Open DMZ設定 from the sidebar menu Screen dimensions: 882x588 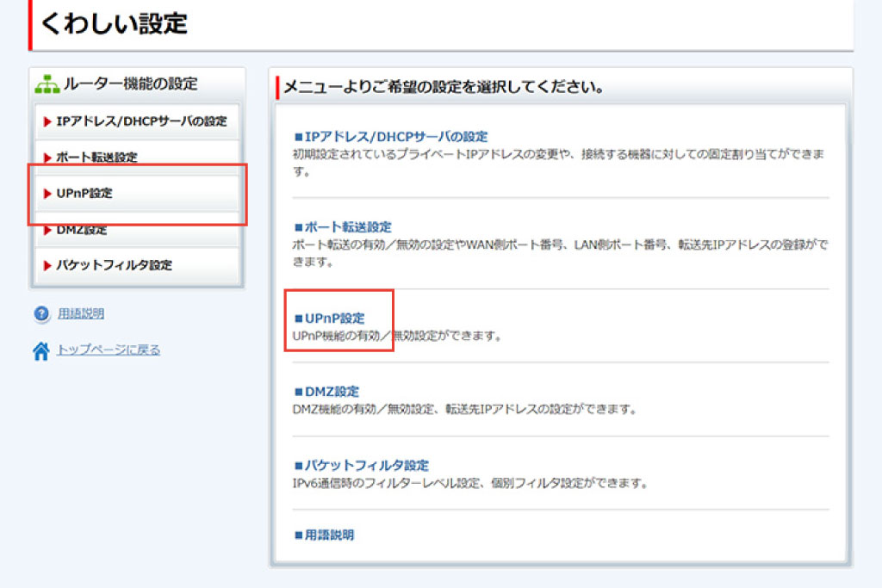82,230
